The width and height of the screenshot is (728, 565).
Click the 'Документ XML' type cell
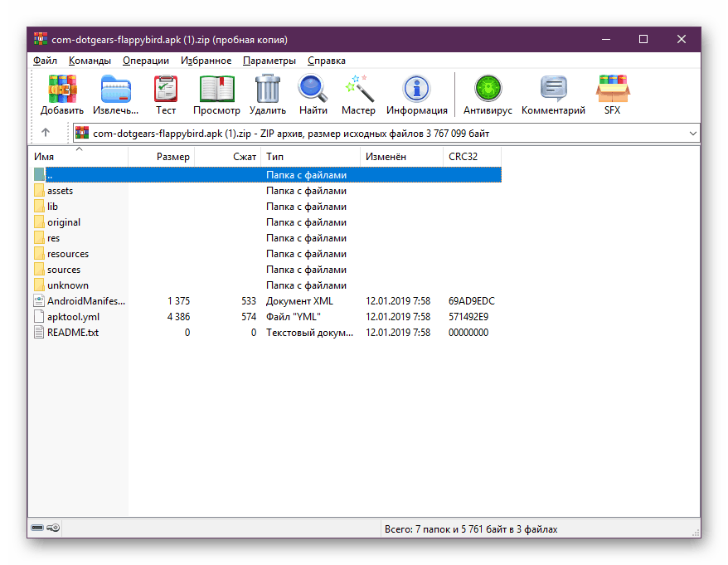coord(299,301)
